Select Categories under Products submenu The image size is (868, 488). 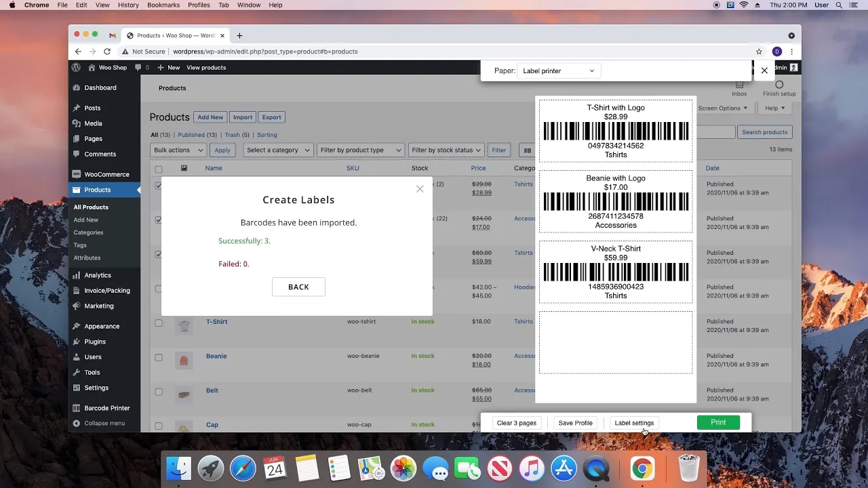[x=89, y=232]
